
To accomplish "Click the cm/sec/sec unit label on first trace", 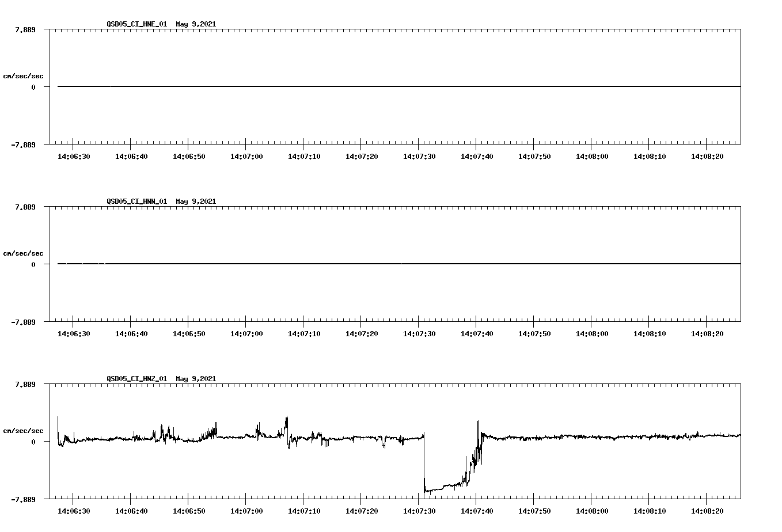I will click(x=24, y=75).
